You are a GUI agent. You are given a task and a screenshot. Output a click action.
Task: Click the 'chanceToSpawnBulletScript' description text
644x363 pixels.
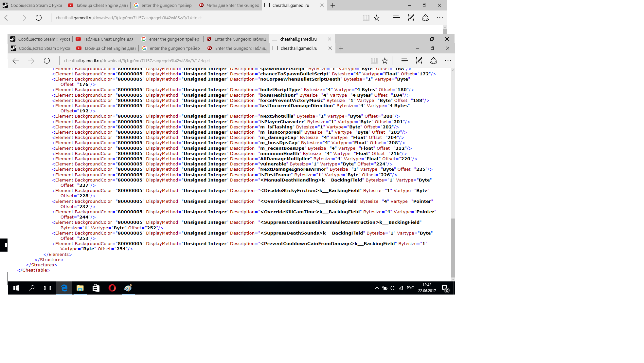coord(294,74)
